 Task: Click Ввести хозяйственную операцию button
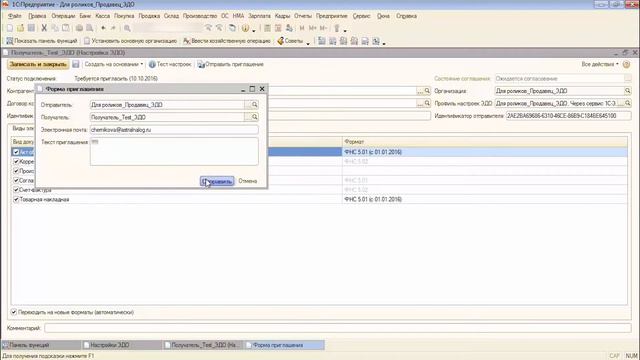[227, 41]
